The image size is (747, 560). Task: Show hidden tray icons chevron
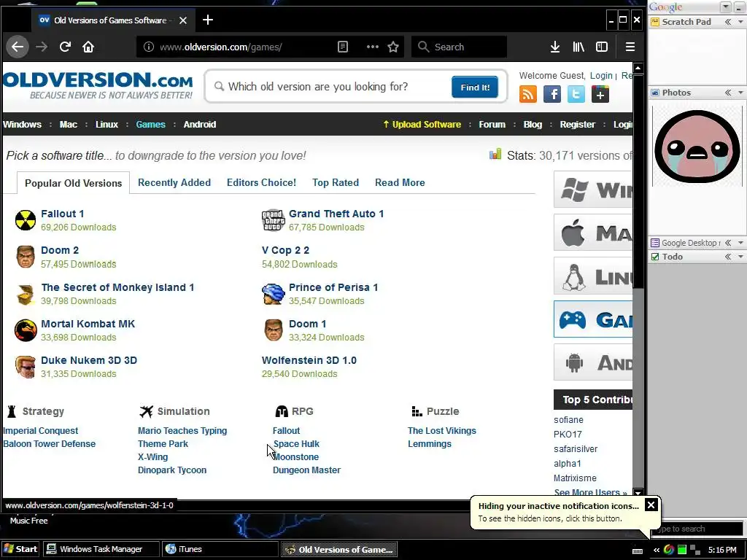click(657, 550)
